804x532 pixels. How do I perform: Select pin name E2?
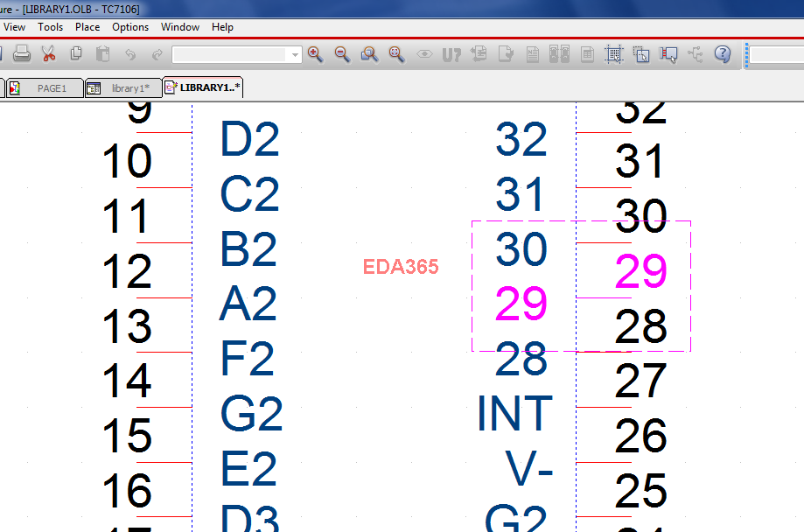pyautogui.click(x=248, y=468)
